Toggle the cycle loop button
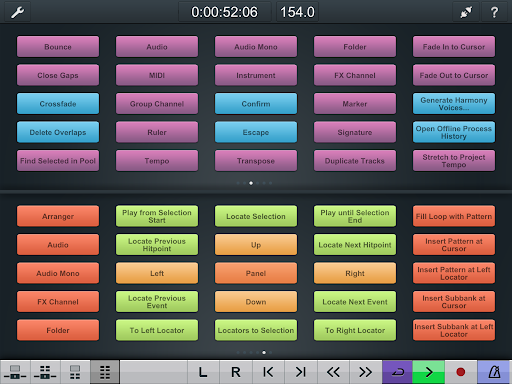This screenshot has height=384, width=512. (x=397, y=372)
